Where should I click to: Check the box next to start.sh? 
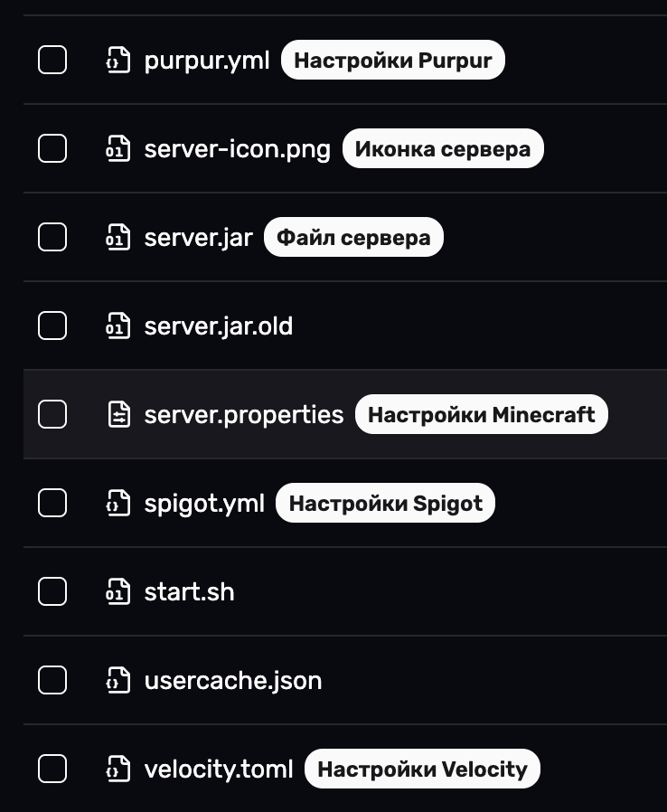[x=52, y=592]
